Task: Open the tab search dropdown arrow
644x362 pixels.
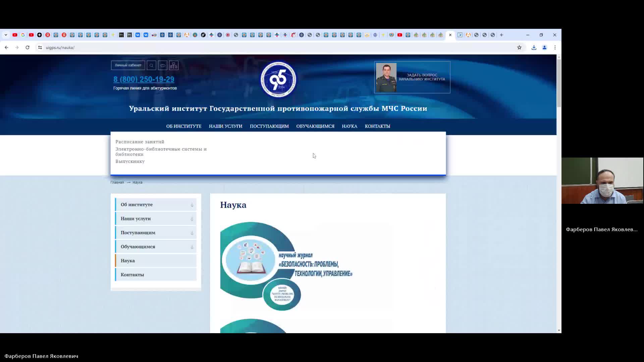Action: click(6, 35)
